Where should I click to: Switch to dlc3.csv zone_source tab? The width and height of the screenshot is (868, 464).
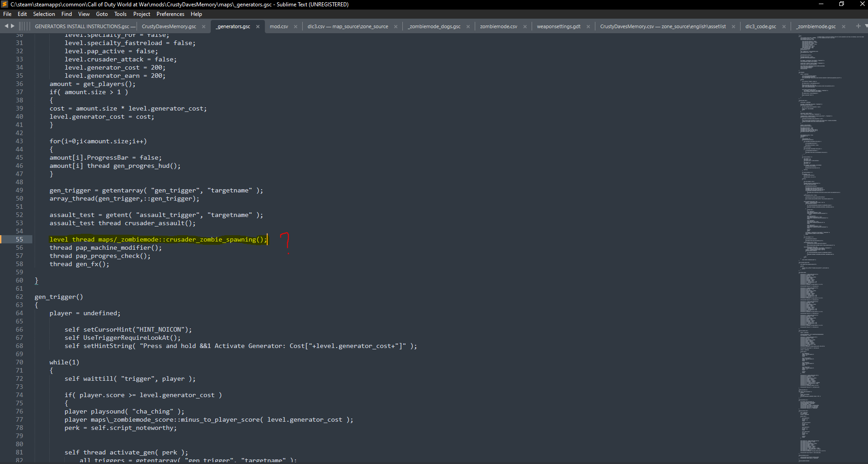coord(348,26)
